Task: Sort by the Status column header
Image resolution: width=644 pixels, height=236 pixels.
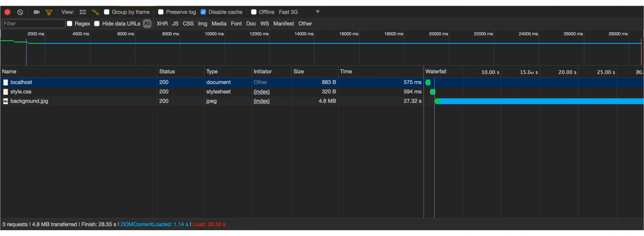Action: pyautogui.click(x=181, y=71)
